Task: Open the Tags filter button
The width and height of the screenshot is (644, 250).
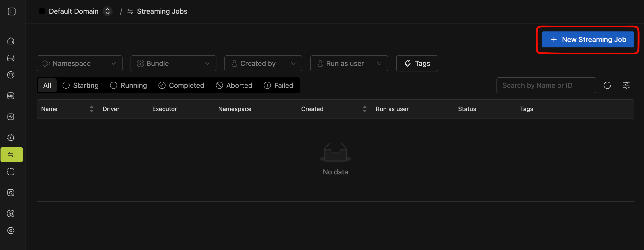Action: (x=417, y=64)
